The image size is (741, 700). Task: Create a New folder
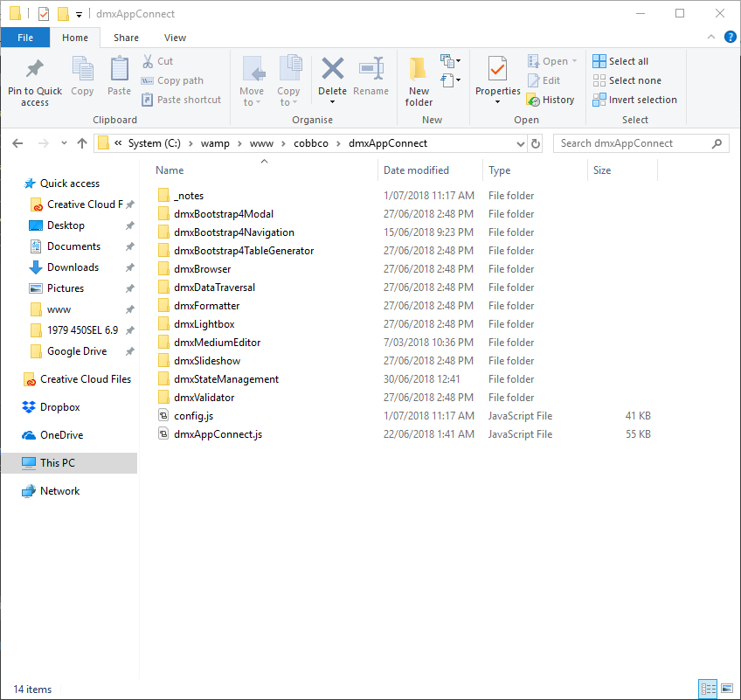point(419,80)
